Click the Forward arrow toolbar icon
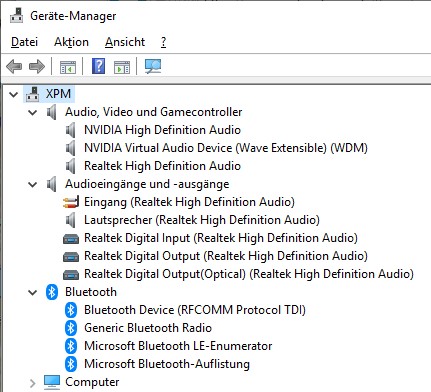 (x=37, y=66)
